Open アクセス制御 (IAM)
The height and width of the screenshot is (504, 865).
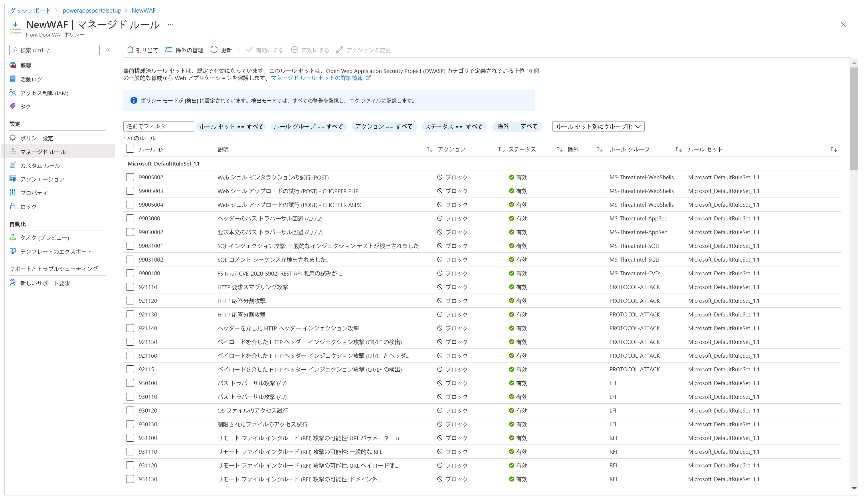[44, 93]
